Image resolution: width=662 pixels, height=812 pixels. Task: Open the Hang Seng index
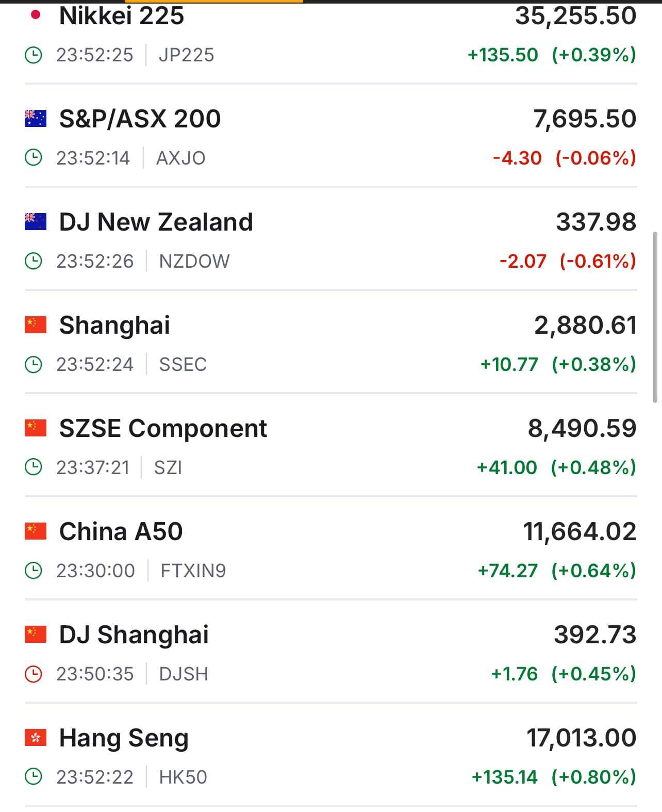point(124,738)
